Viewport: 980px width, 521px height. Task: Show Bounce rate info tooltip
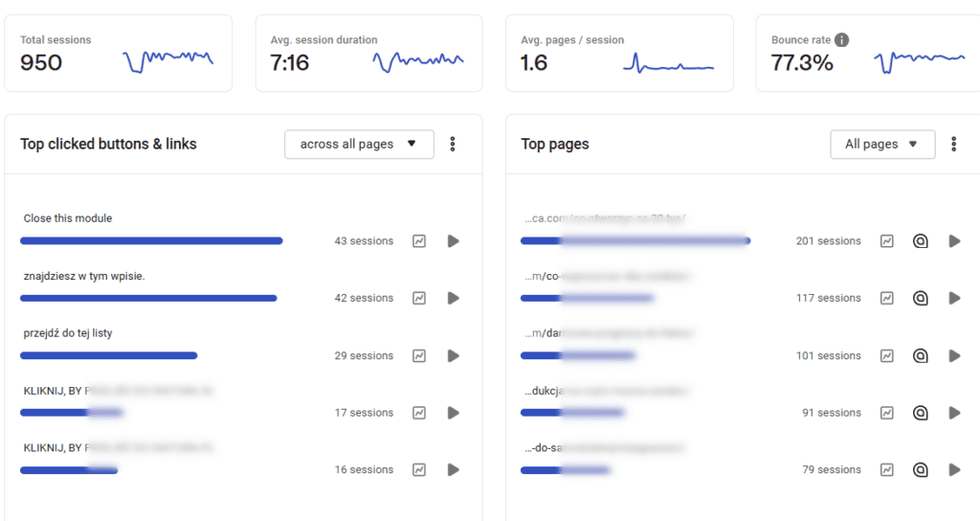tap(841, 40)
